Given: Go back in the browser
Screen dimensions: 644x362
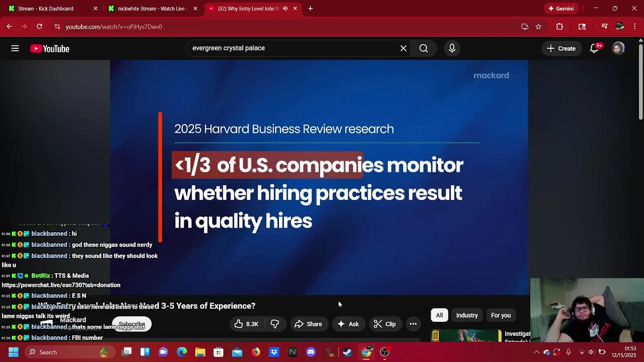Looking at the screenshot, I should coord(10,27).
